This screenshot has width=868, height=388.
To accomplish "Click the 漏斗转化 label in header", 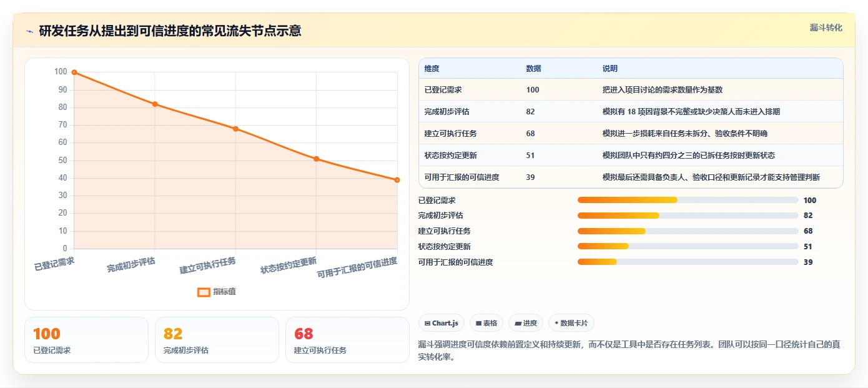I will 826,28.
